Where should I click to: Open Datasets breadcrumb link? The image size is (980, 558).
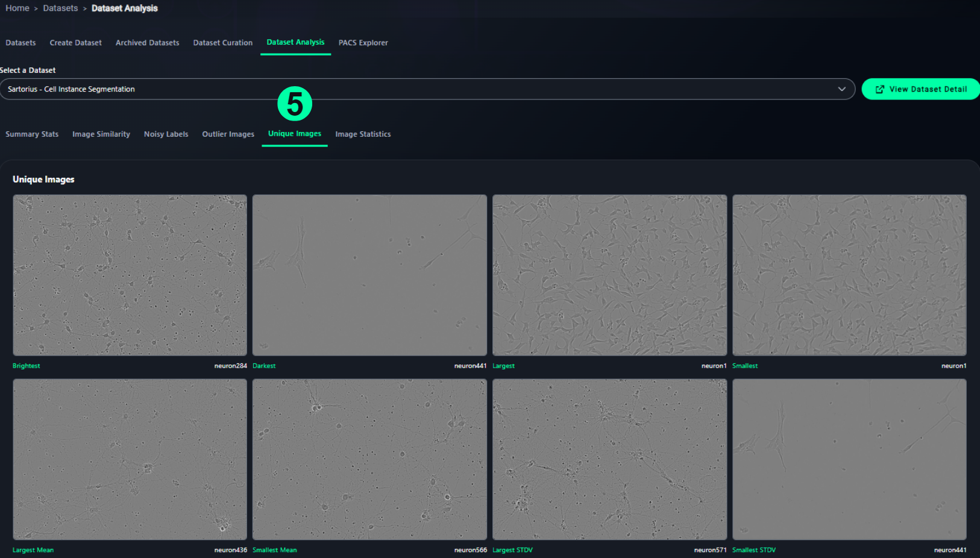pyautogui.click(x=60, y=8)
